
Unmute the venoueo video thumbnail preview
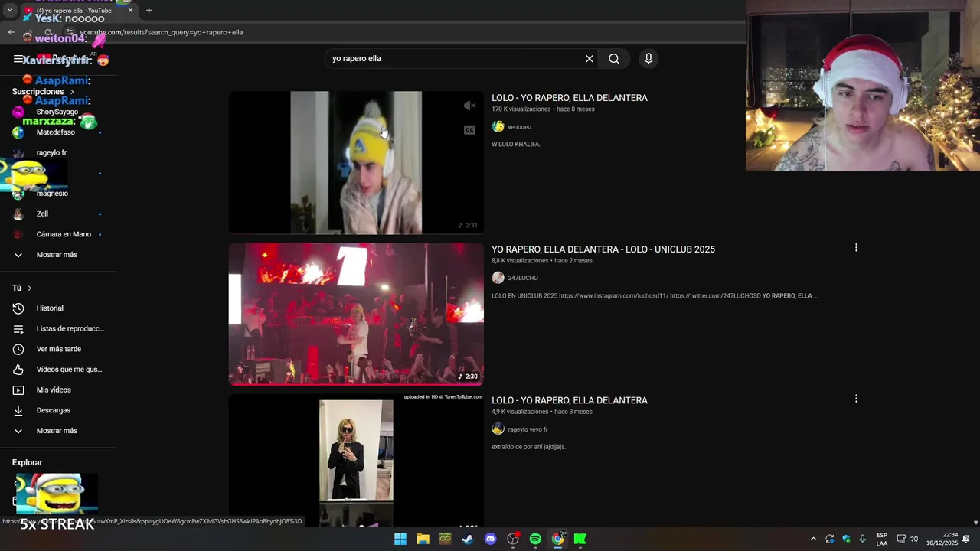469,106
